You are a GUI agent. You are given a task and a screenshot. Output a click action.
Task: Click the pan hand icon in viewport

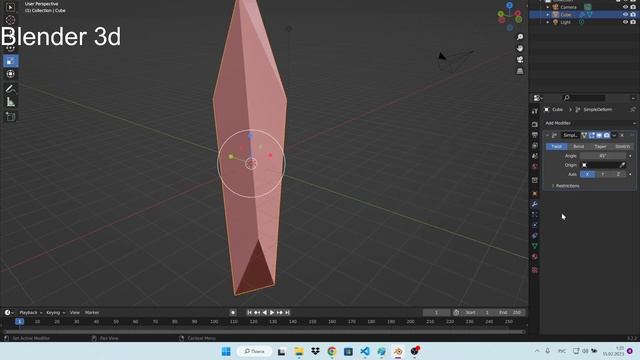click(520, 49)
